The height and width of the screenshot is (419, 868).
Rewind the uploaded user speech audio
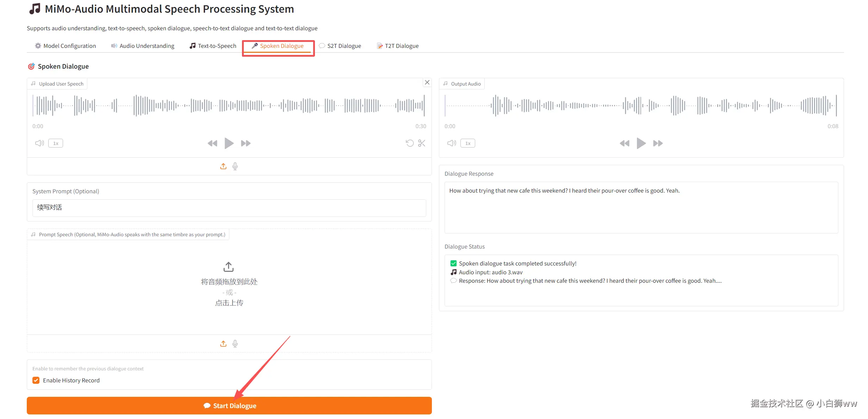click(x=212, y=143)
